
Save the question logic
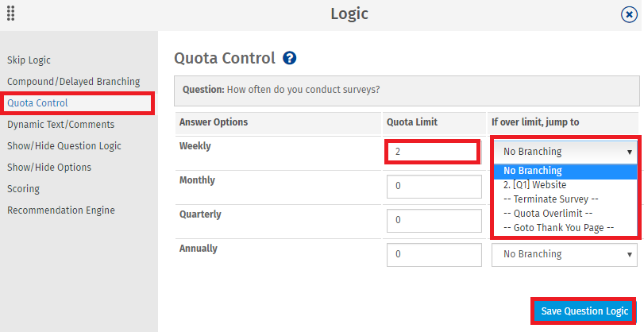coord(584,311)
